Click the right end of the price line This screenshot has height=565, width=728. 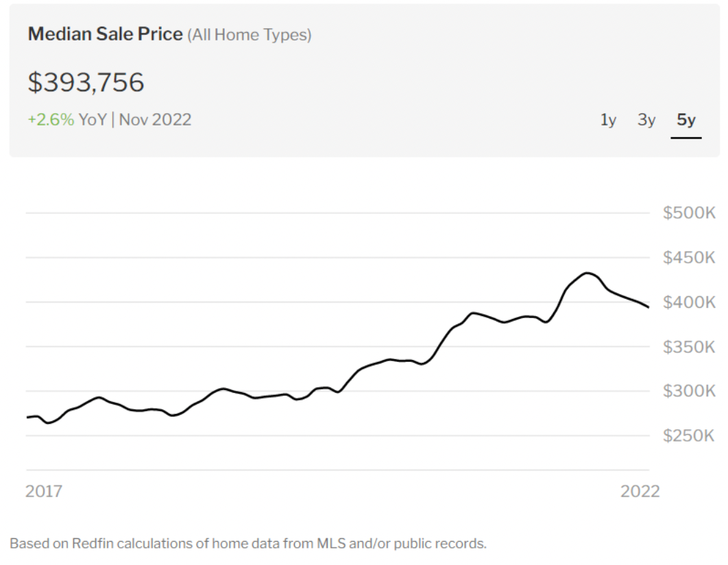pyautogui.click(x=648, y=306)
